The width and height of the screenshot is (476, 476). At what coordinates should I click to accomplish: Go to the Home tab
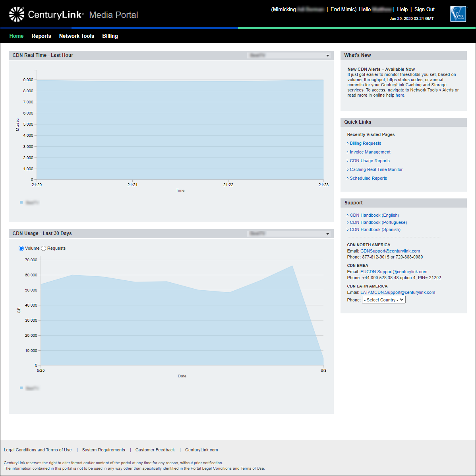pos(16,36)
